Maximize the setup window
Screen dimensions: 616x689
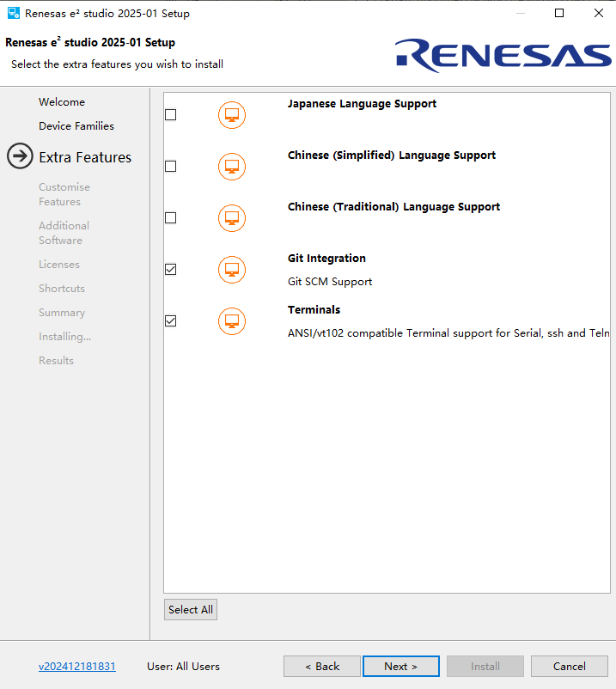pos(559,13)
